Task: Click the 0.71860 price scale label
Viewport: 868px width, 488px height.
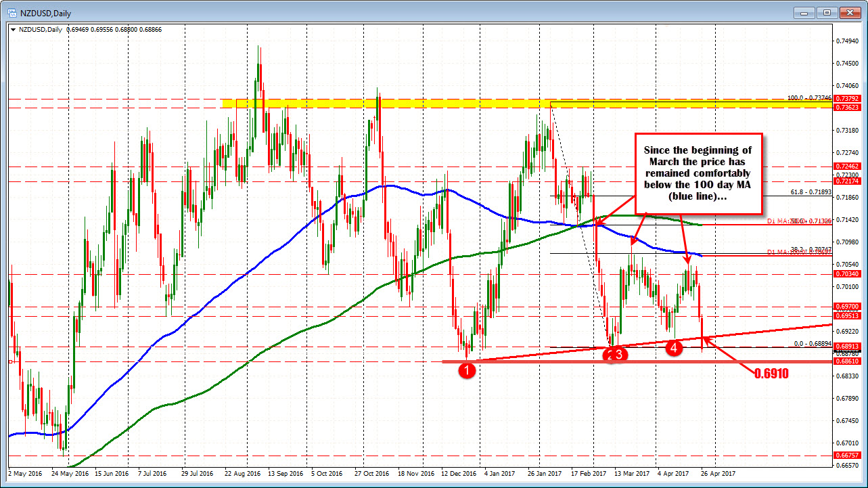Action: tap(848, 197)
